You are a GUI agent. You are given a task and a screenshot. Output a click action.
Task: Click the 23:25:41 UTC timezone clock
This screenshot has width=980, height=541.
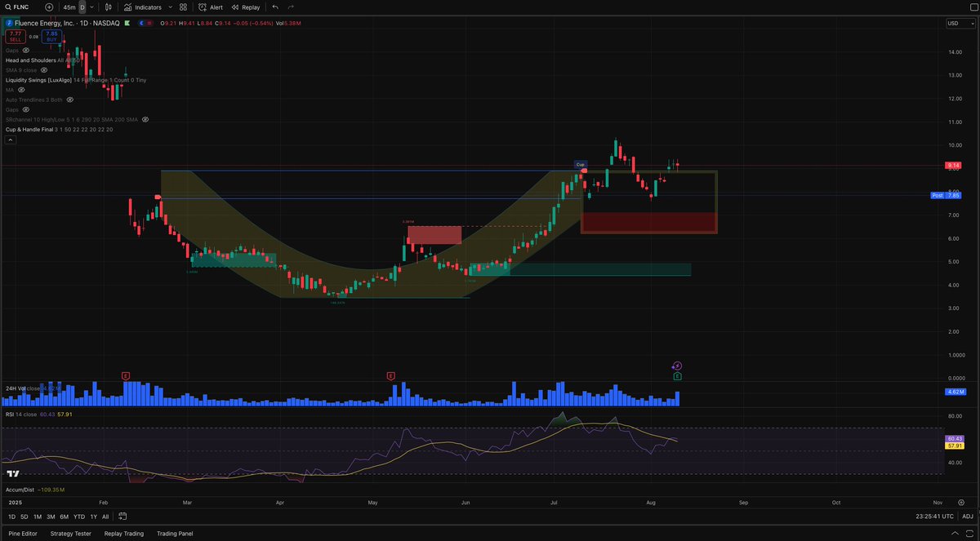935,517
